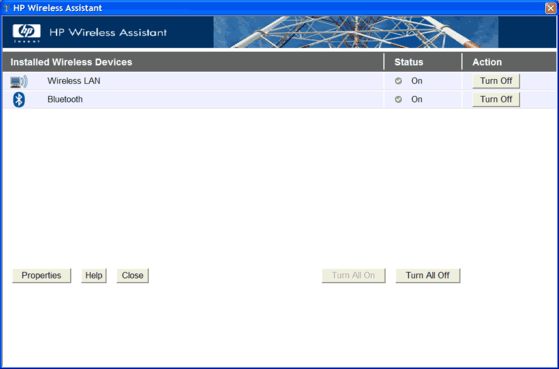
Task: Click the On status text for Bluetooth
Action: click(x=417, y=99)
